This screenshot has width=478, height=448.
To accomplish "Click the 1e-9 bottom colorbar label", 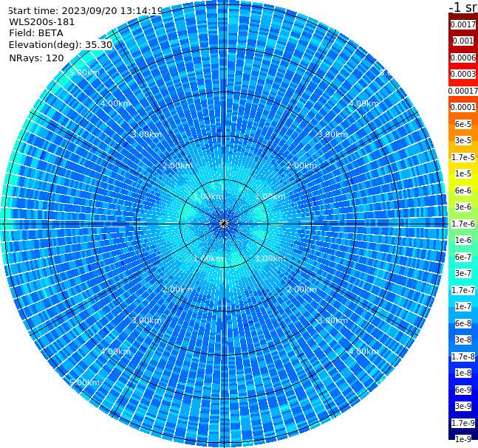I will click(463, 439).
